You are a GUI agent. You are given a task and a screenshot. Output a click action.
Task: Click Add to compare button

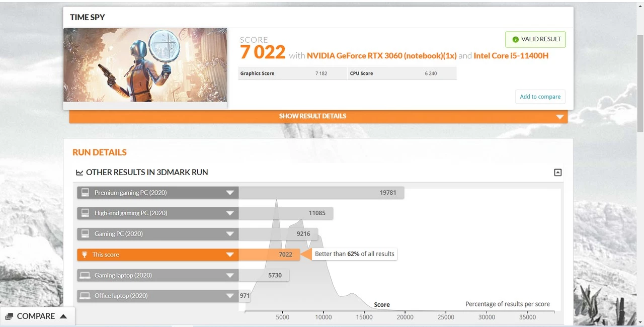[x=540, y=97]
